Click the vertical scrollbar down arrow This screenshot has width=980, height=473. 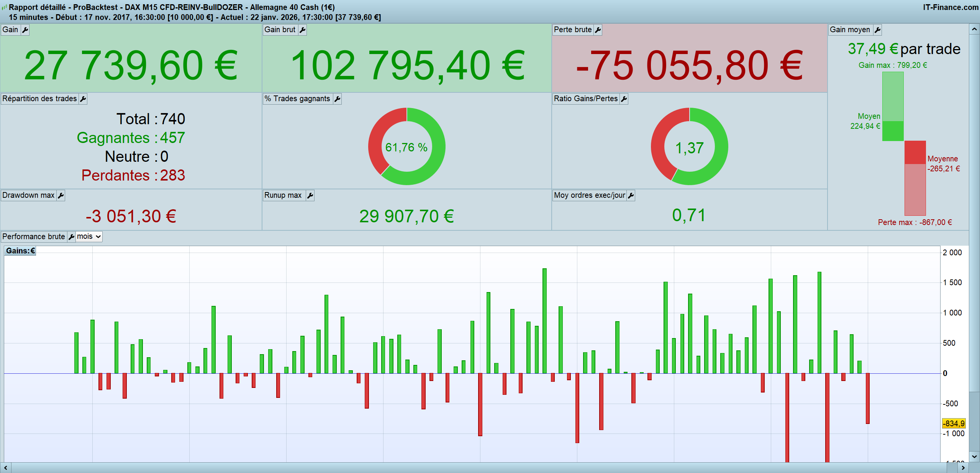(974, 457)
